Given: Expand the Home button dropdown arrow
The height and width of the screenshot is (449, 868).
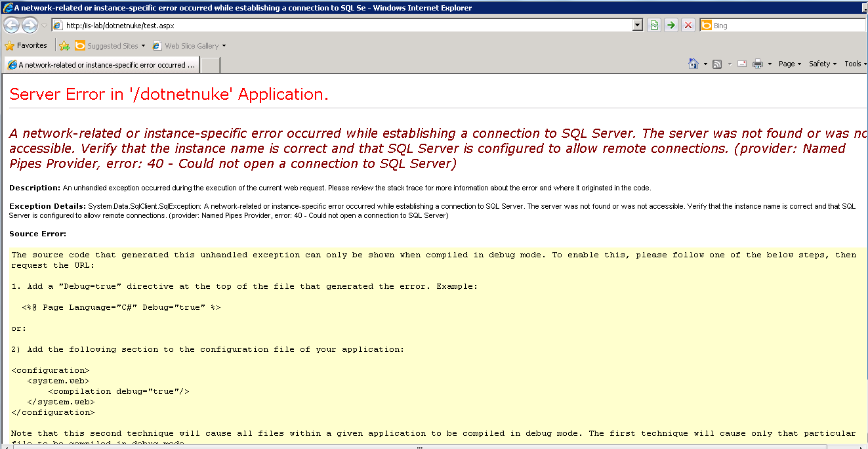Looking at the screenshot, I should tap(705, 64).
